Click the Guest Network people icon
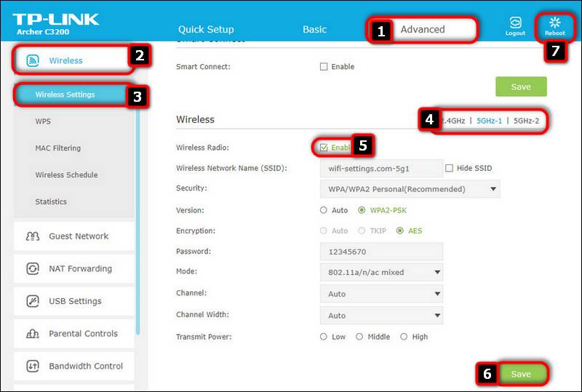 coord(33,236)
